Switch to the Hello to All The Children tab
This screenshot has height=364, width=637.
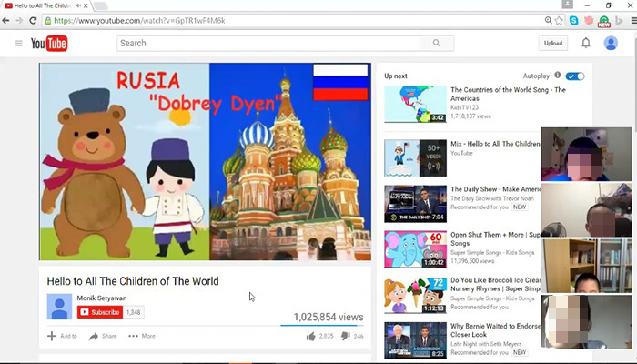[41, 5]
